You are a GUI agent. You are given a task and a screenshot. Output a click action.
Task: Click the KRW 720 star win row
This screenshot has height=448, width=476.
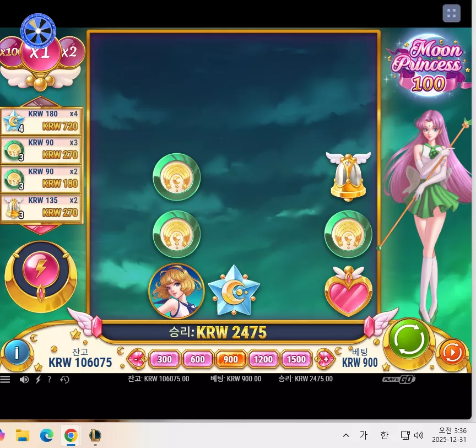tap(41, 121)
